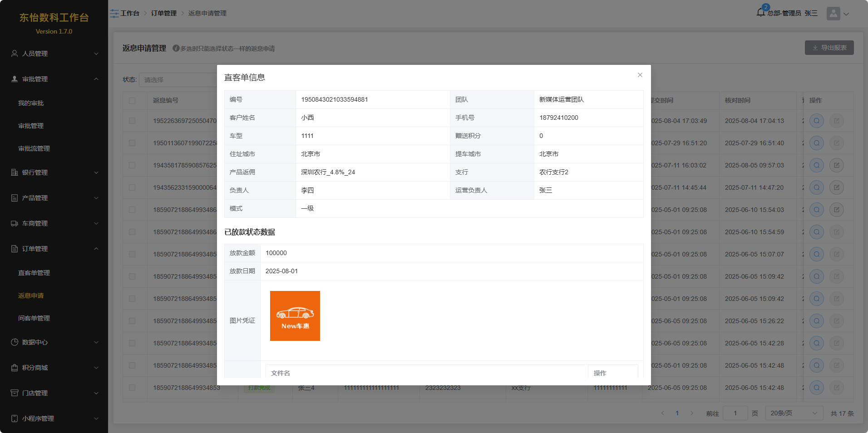The width and height of the screenshot is (868, 433).
Task: Open 直客单管理 in the sidebar
Action: point(34,273)
